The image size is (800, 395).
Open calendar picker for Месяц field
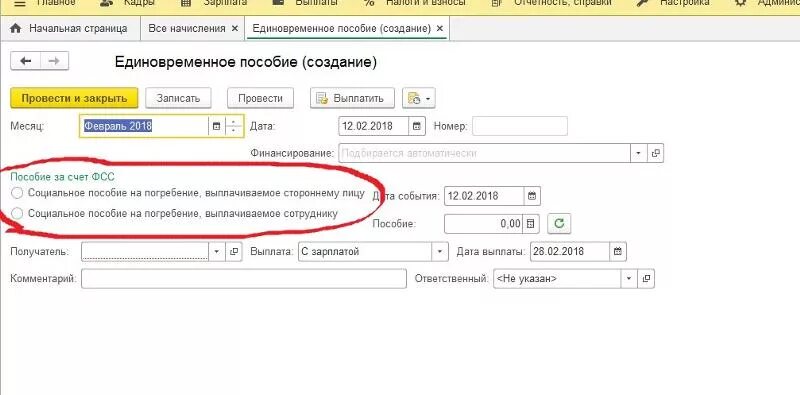pyautogui.click(x=216, y=127)
